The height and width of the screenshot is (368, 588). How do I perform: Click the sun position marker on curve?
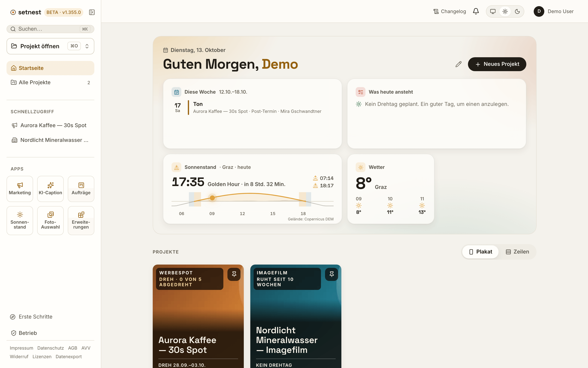212,198
